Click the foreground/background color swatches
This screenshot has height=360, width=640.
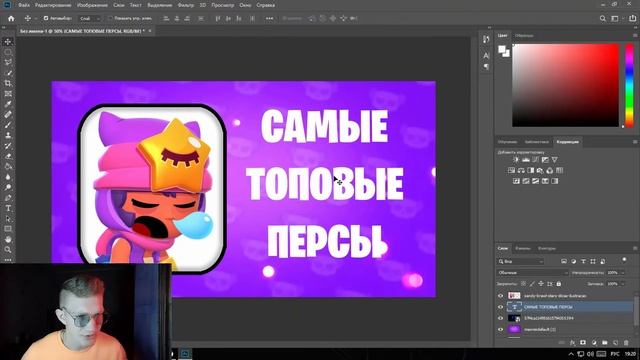coord(504,51)
